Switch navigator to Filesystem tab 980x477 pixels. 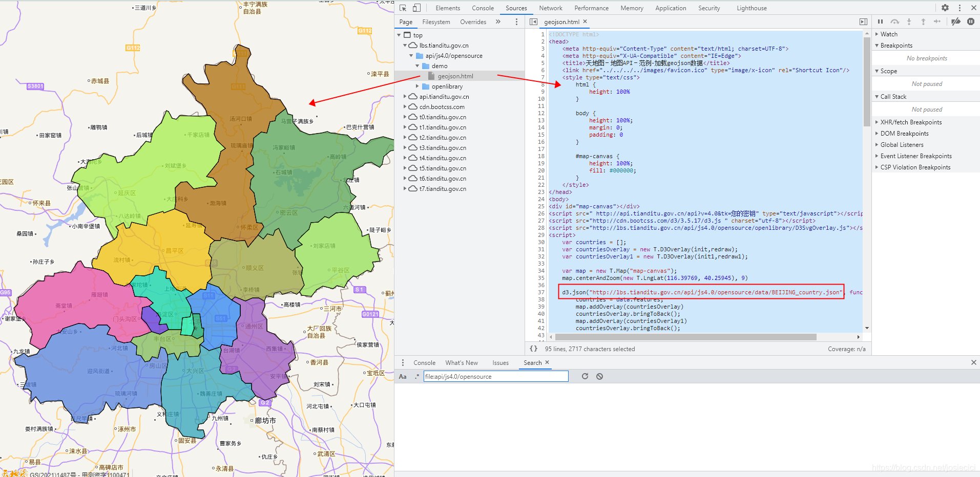(436, 22)
